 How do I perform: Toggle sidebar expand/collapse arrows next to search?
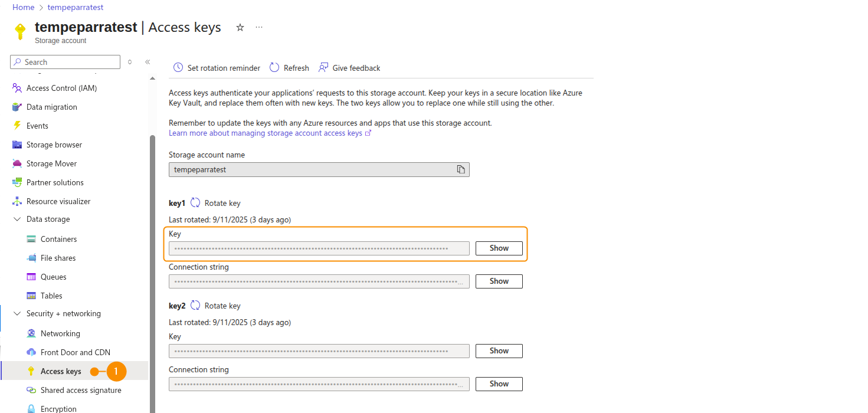(130, 62)
